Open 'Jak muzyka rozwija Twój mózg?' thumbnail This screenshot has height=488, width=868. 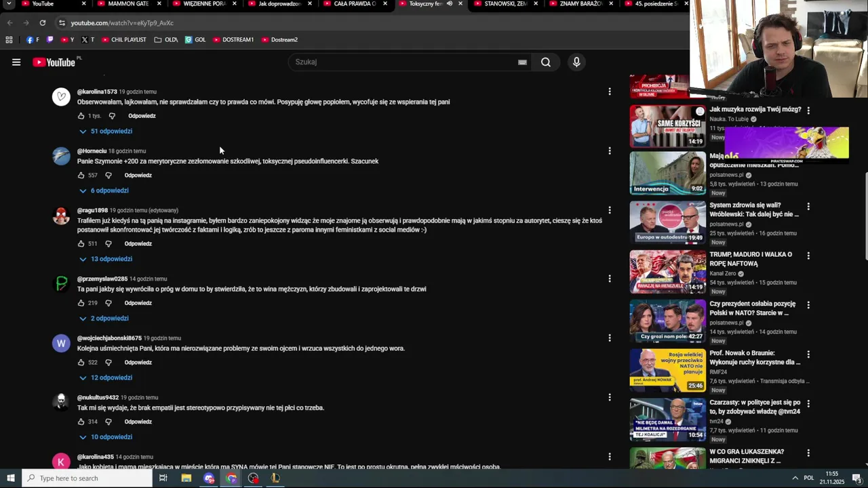(x=667, y=125)
